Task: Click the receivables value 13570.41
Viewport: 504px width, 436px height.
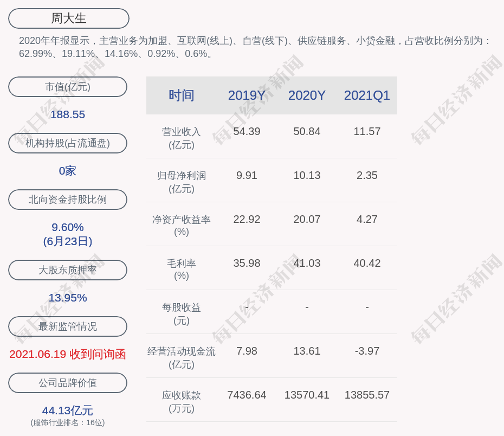Action: (x=307, y=395)
